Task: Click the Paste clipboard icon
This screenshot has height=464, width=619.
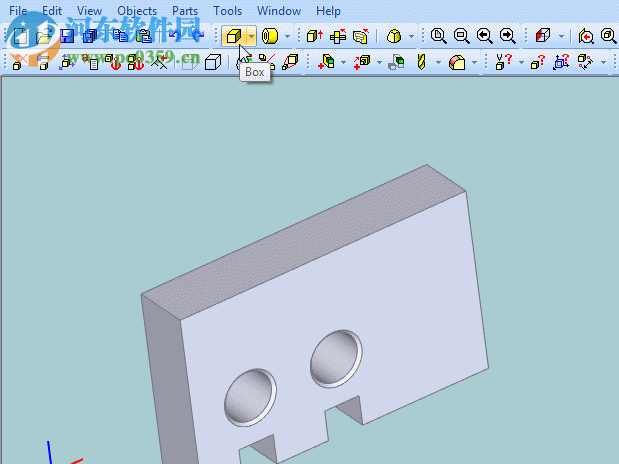Action: [x=144, y=36]
